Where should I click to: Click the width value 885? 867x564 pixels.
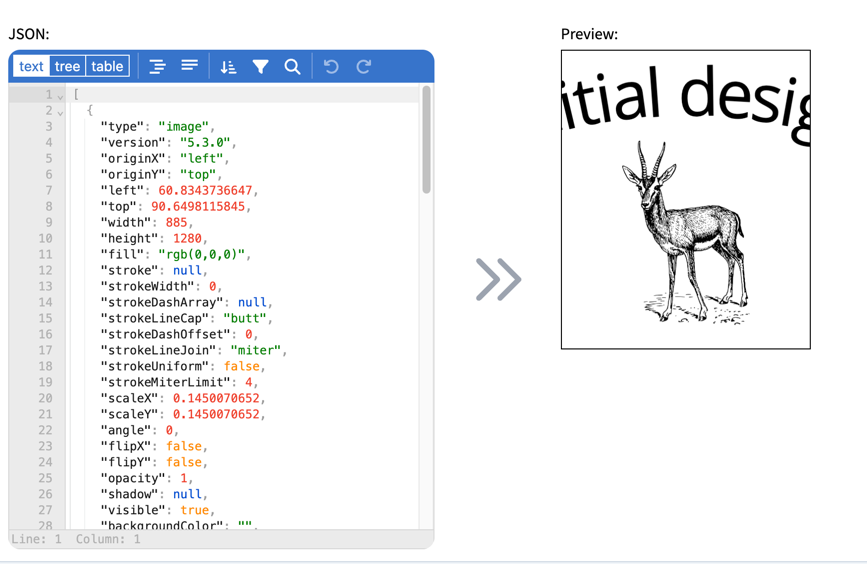click(x=176, y=223)
